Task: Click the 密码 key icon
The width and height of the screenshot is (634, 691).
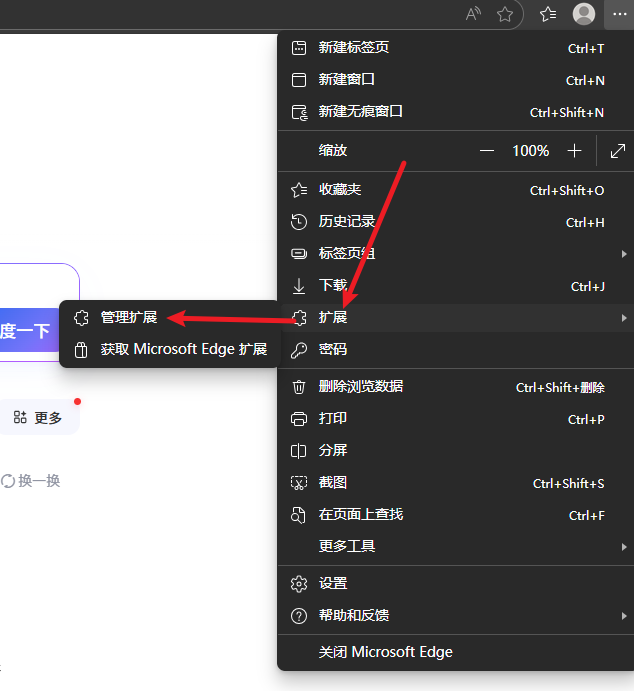Action: (x=299, y=350)
